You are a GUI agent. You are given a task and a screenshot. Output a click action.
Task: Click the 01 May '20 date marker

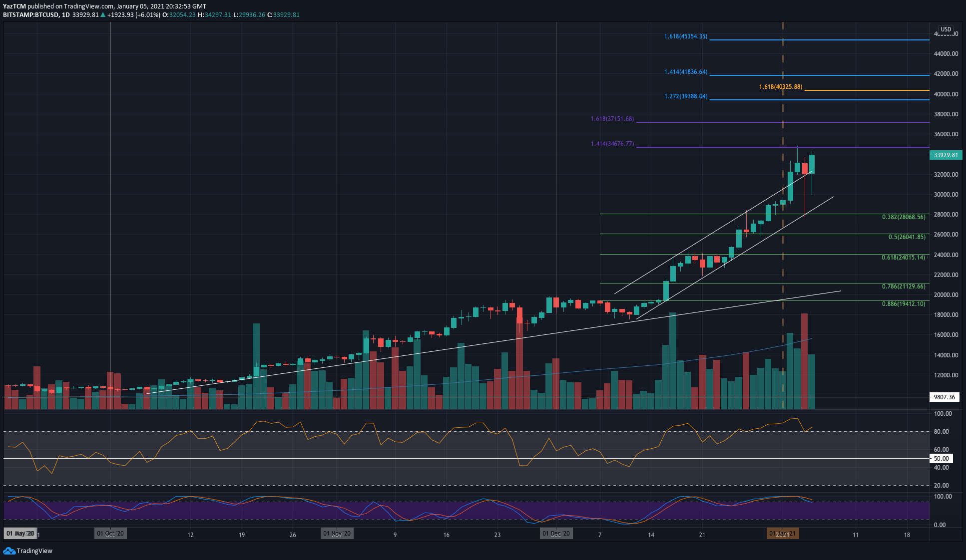(x=20, y=534)
